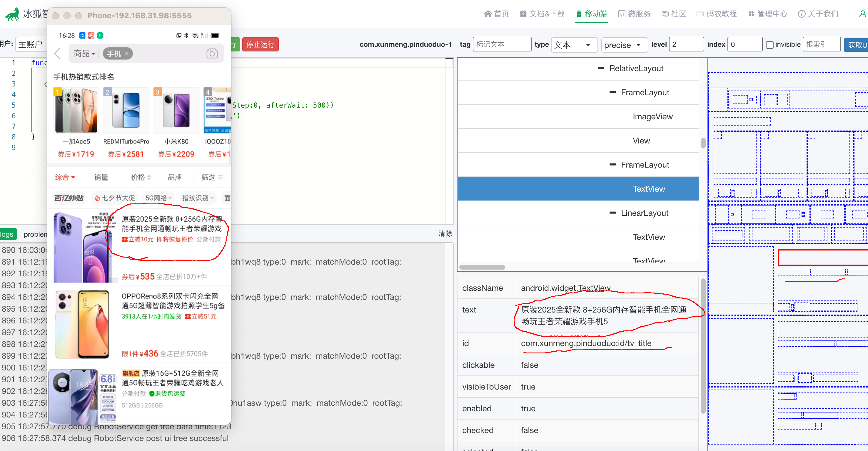Open 码农教程 tutorials page
This screenshot has width=868, height=451.
(x=717, y=14)
